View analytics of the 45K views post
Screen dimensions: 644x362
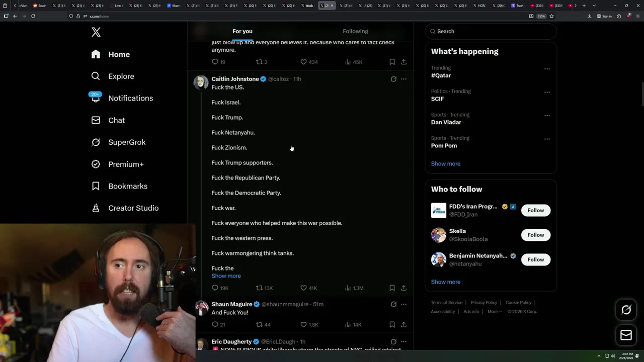click(x=353, y=62)
